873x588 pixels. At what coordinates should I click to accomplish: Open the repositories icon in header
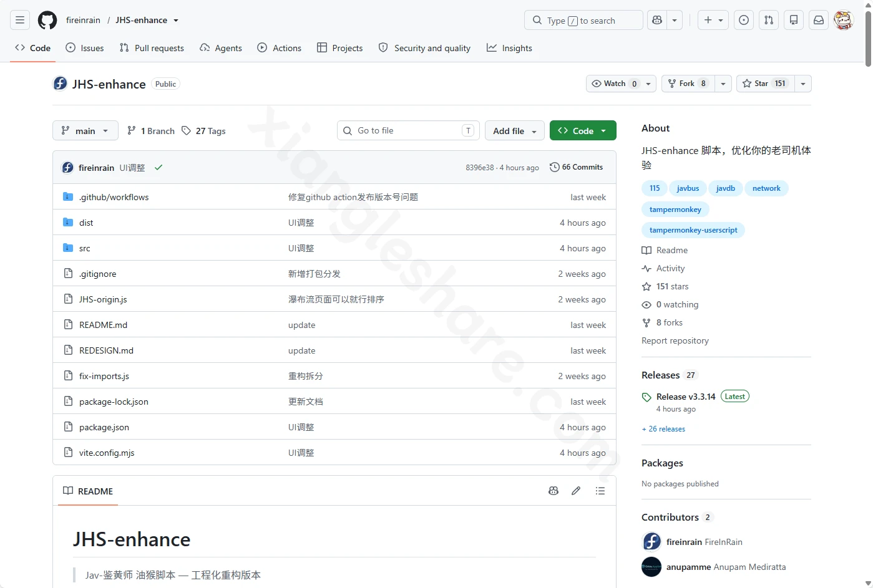794,20
